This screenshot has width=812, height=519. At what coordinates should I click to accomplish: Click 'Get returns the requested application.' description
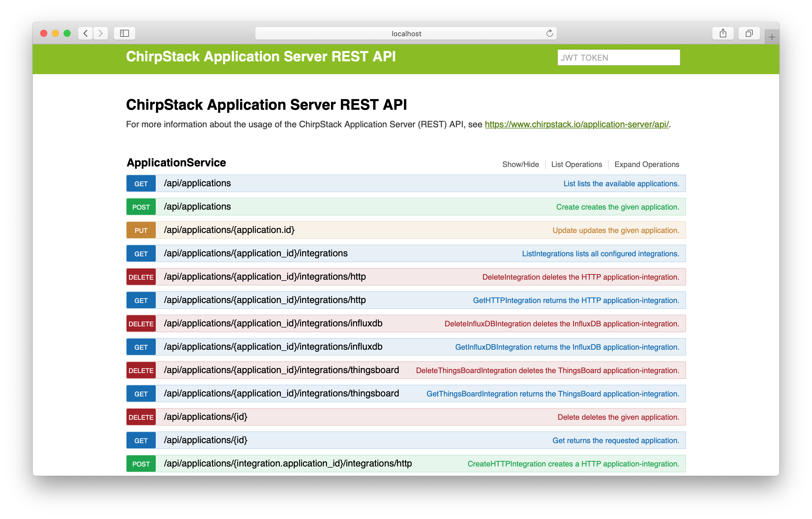click(x=616, y=440)
